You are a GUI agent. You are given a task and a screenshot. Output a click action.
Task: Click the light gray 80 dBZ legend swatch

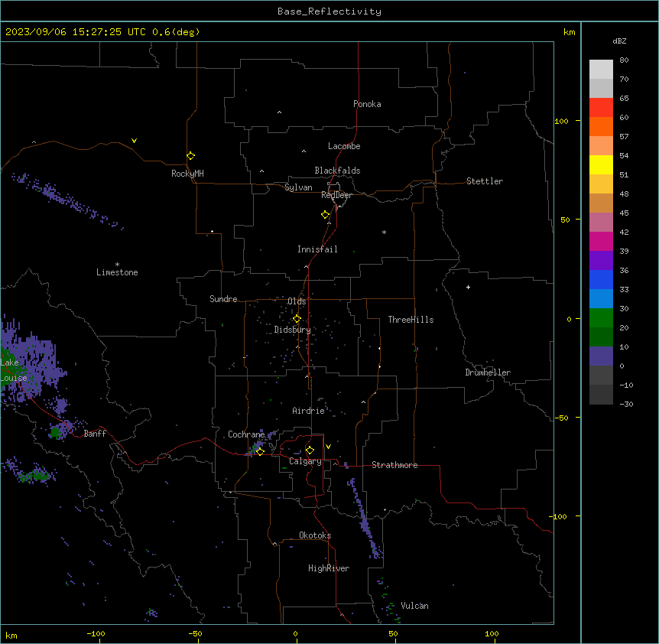(601, 70)
